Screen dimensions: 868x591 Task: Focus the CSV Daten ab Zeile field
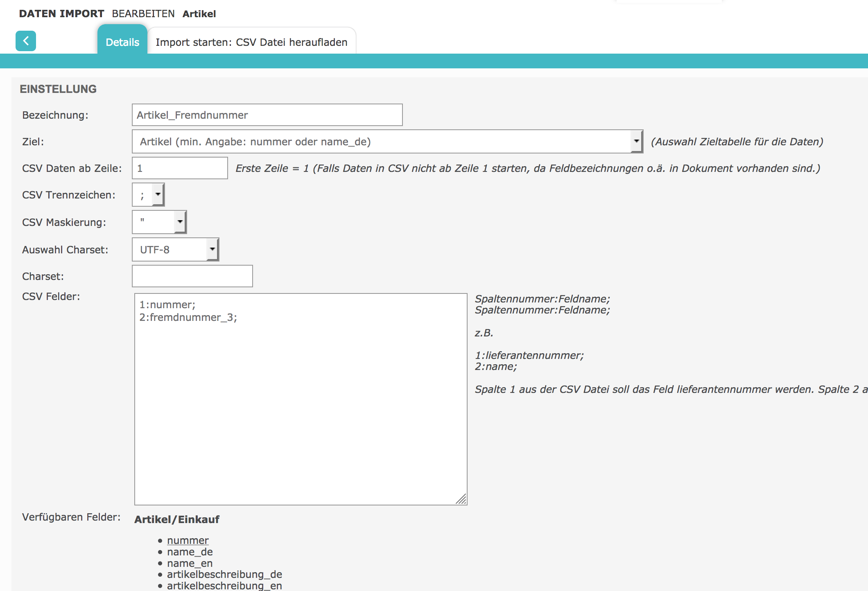[x=180, y=168]
